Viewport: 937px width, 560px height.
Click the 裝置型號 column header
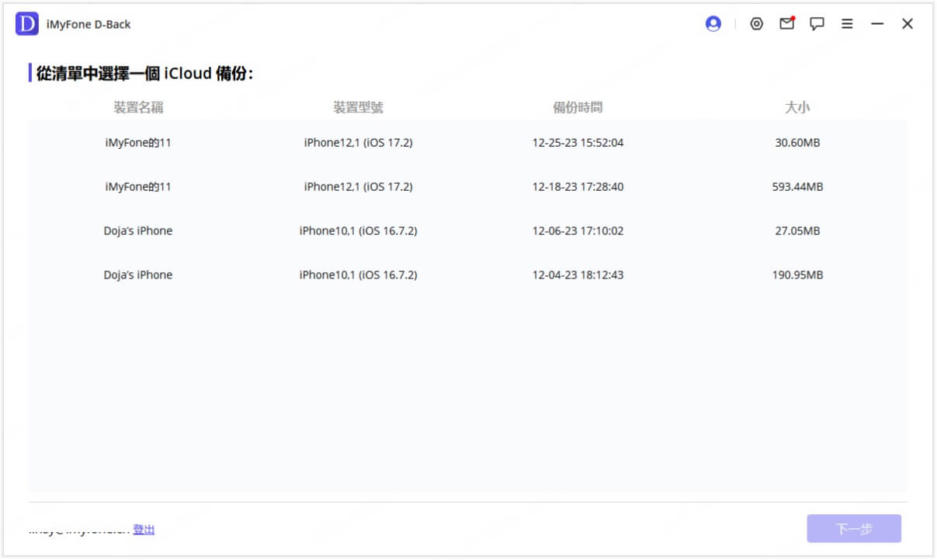(359, 107)
